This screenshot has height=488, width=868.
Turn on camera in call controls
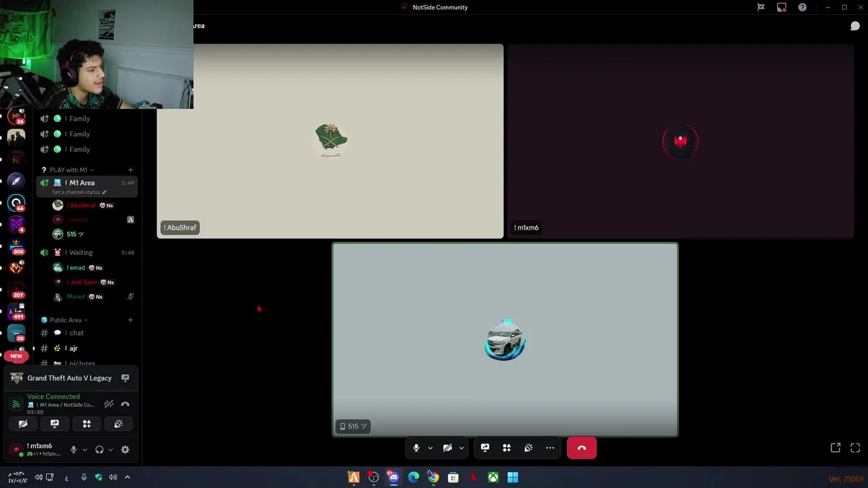(x=448, y=448)
